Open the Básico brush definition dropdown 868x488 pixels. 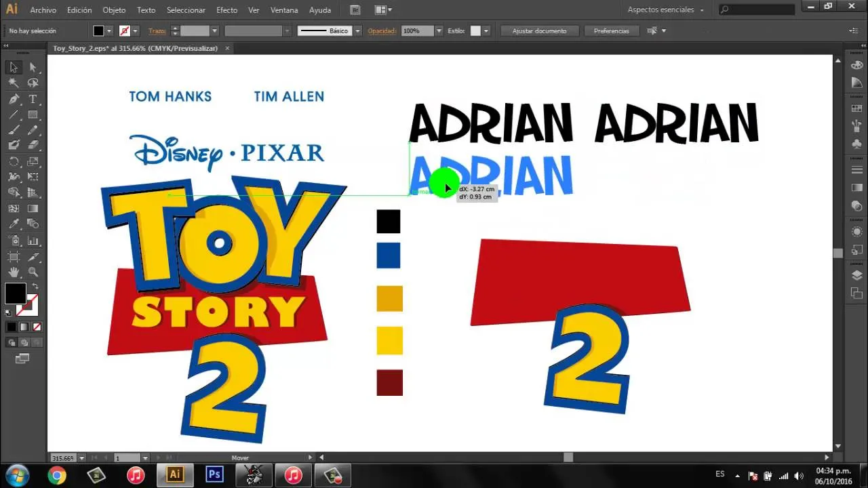pyautogui.click(x=357, y=30)
